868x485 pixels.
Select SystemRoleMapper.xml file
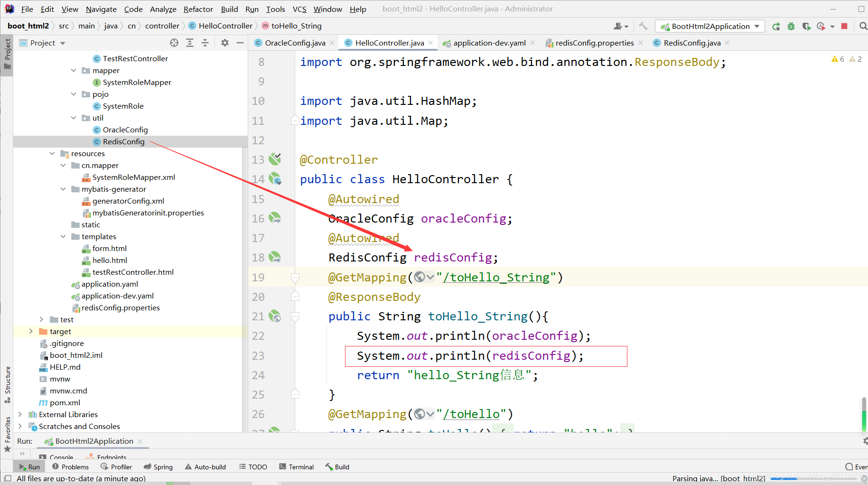[x=133, y=177]
